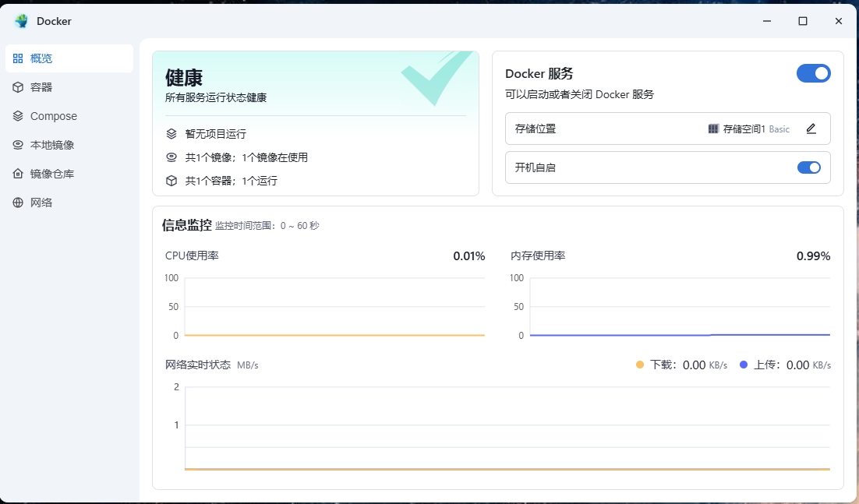Switch to 本地镜像 local images
859x504 pixels.
pyautogui.click(x=69, y=145)
